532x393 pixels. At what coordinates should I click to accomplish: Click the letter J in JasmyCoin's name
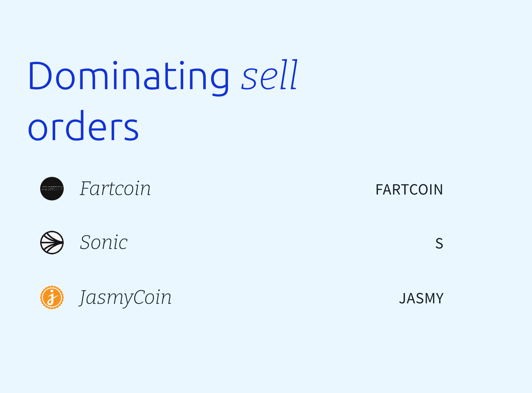pyautogui.click(x=85, y=298)
